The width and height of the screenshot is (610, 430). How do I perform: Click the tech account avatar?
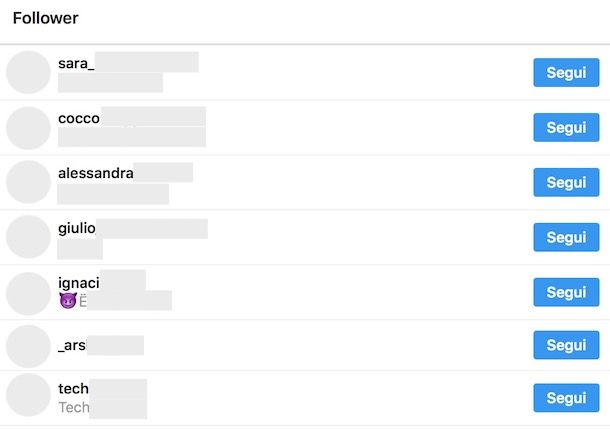(28, 397)
